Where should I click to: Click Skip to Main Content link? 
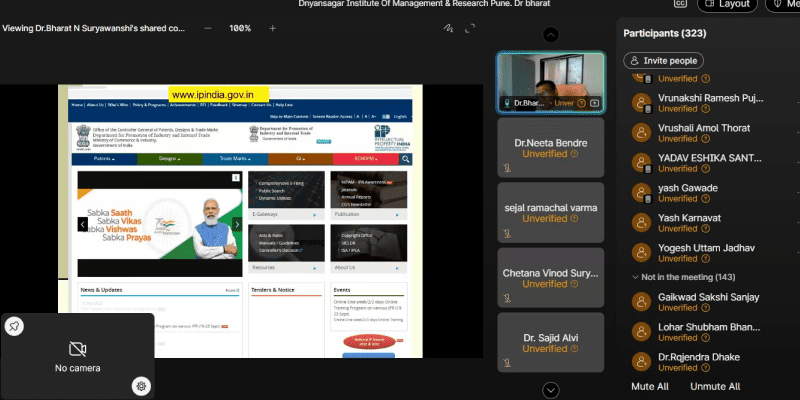click(289, 117)
